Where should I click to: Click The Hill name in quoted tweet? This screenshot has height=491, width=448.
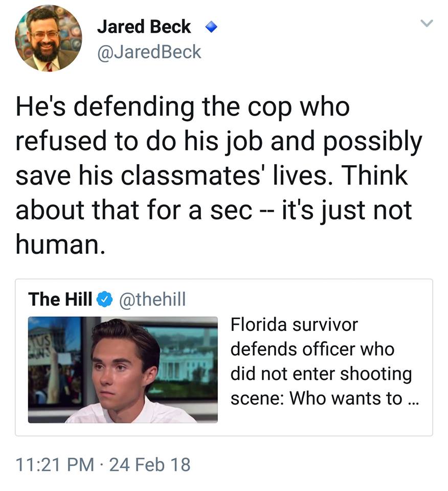tap(60, 299)
